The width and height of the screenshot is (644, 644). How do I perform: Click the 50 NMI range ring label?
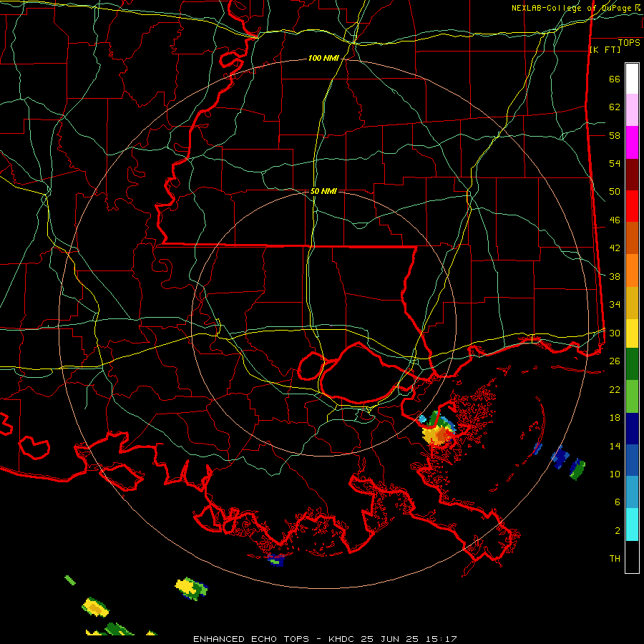323,191
